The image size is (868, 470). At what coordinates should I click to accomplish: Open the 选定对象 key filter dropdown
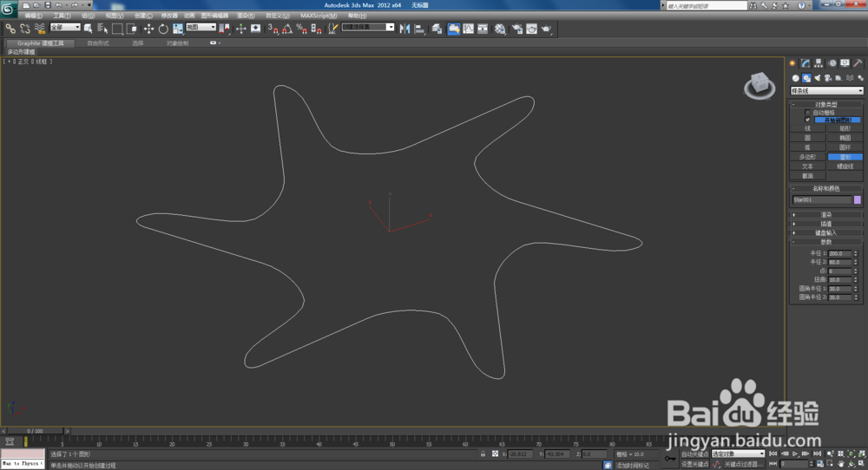click(738, 454)
